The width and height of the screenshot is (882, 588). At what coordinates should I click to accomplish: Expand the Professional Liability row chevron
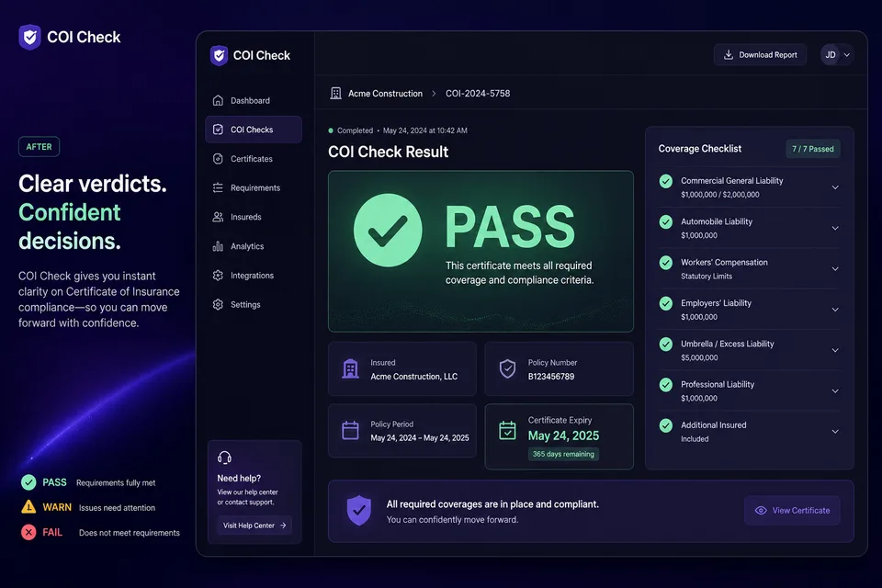[835, 391]
